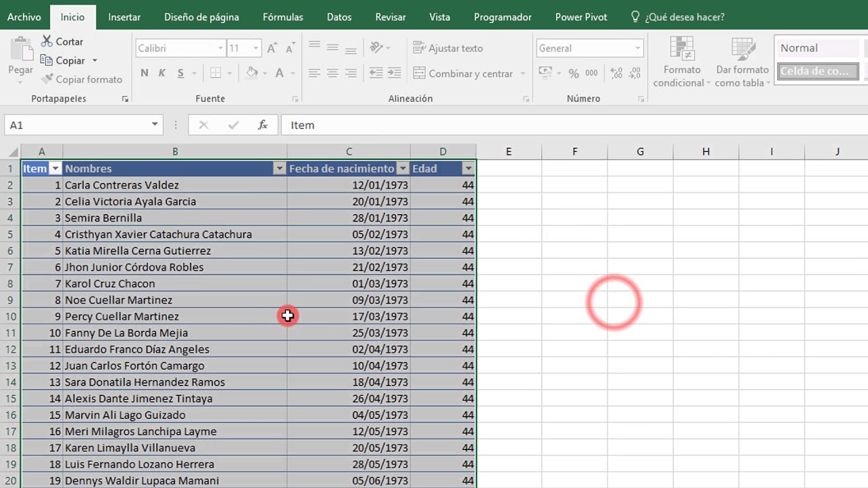Decrease font size with small A icon
The width and height of the screenshot is (868, 488).
click(x=290, y=48)
